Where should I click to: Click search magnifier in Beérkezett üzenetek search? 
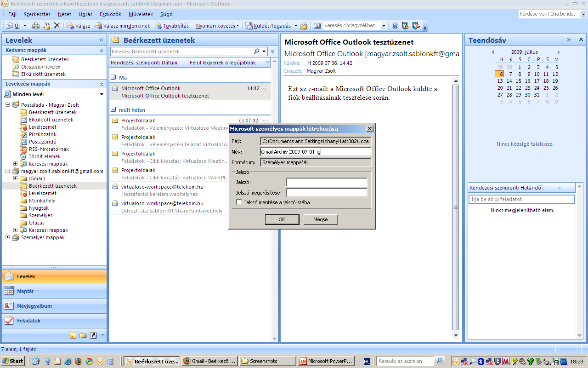[257, 52]
